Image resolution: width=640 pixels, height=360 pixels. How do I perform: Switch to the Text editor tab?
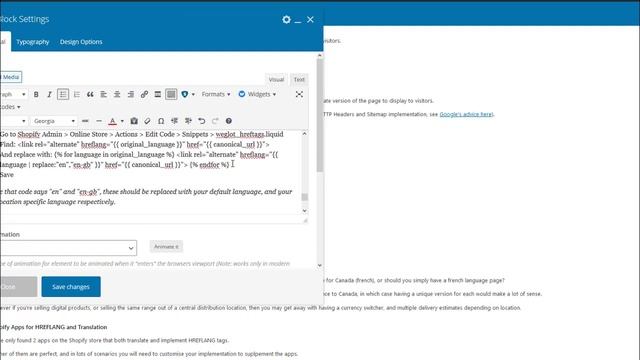(299, 80)
